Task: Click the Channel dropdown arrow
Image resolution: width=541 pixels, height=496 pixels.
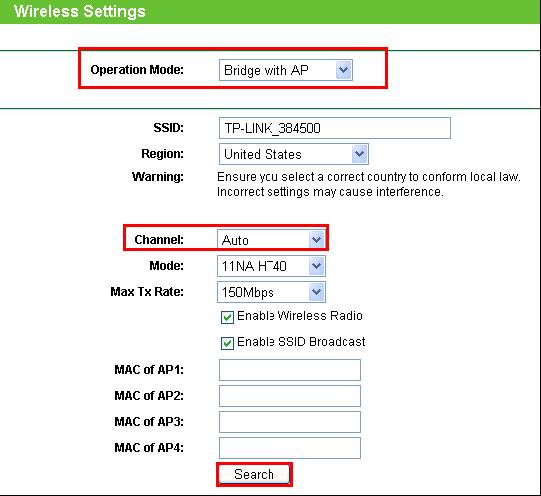Action: click(316, 239)
